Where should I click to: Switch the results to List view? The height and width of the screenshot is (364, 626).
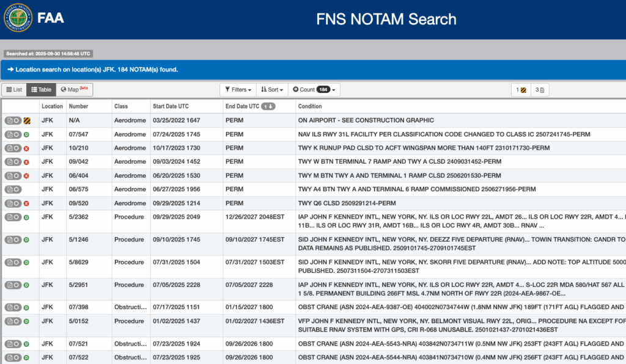coord(13,89)
